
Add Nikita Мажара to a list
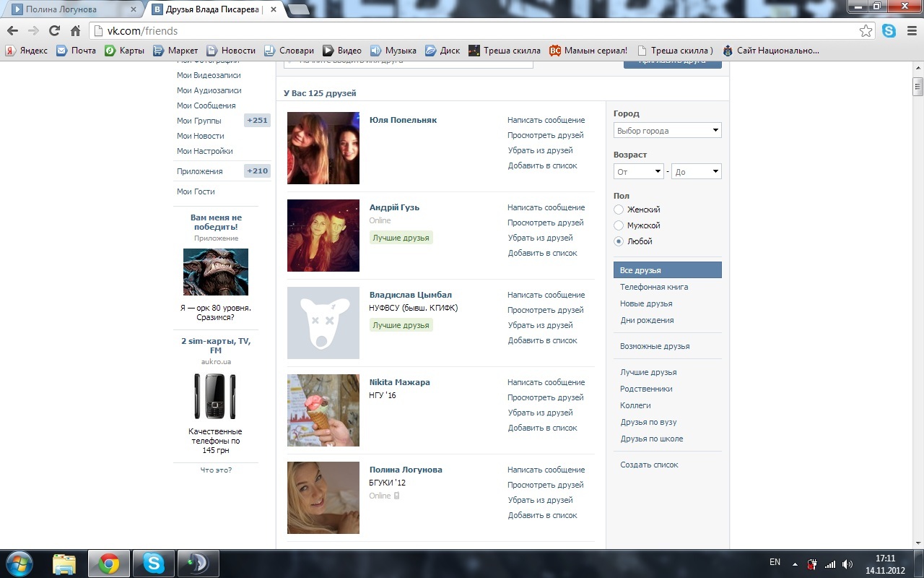[x=542, y=428]
